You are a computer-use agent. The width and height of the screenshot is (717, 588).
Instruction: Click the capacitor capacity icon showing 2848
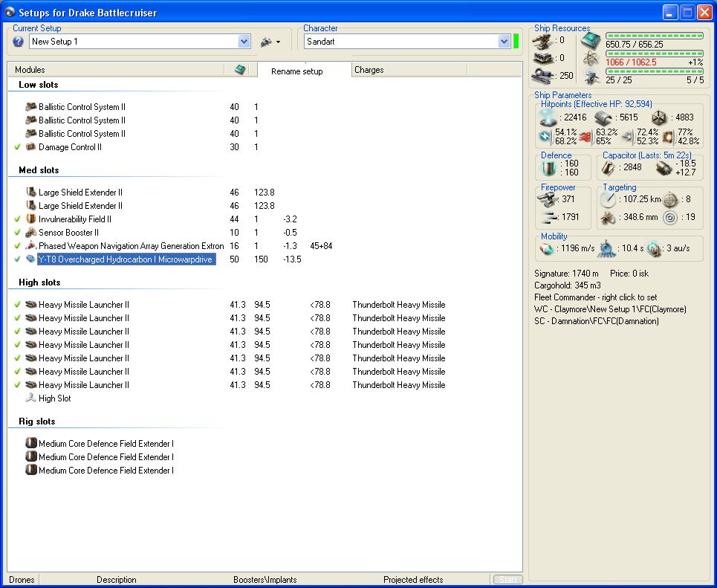(x=609, y=168)
